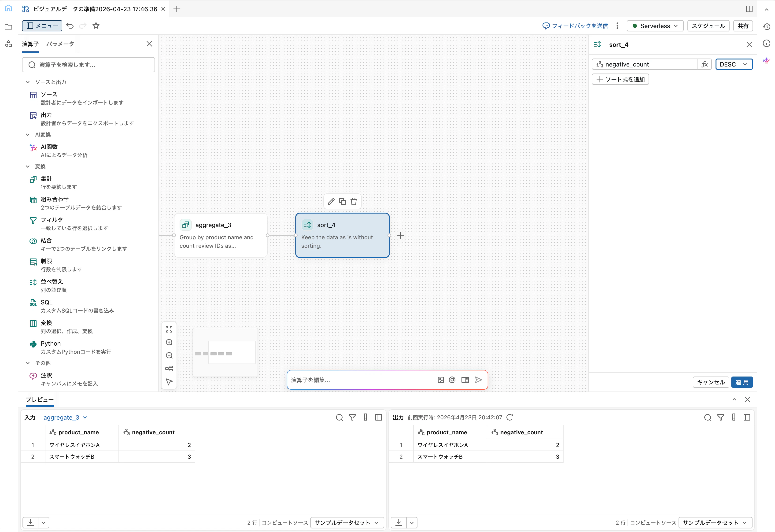775x532 pixels.
Task: Refresh the 出力 preview results
Action: 509,417
